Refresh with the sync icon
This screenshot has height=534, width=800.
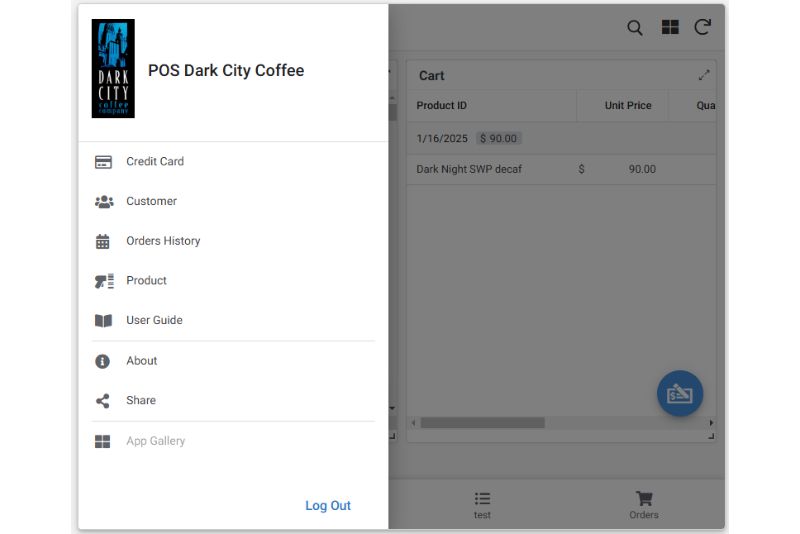[x=703, y=27]
